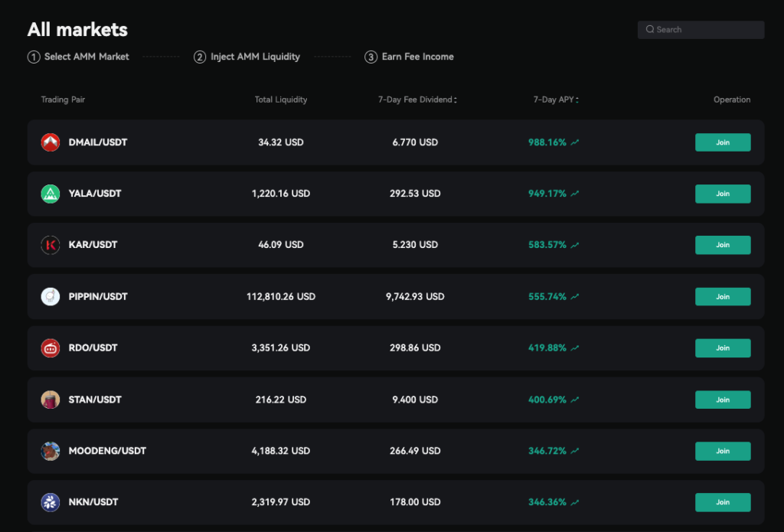Viewport: 784px width, 532px height.
Task: Click the MOODENG token icon
Action: pyautogui.click(x=50, y=451)
